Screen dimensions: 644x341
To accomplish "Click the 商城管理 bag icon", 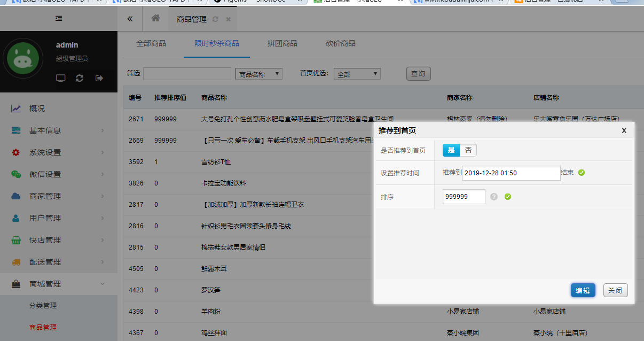I will (x=16, y=284).
